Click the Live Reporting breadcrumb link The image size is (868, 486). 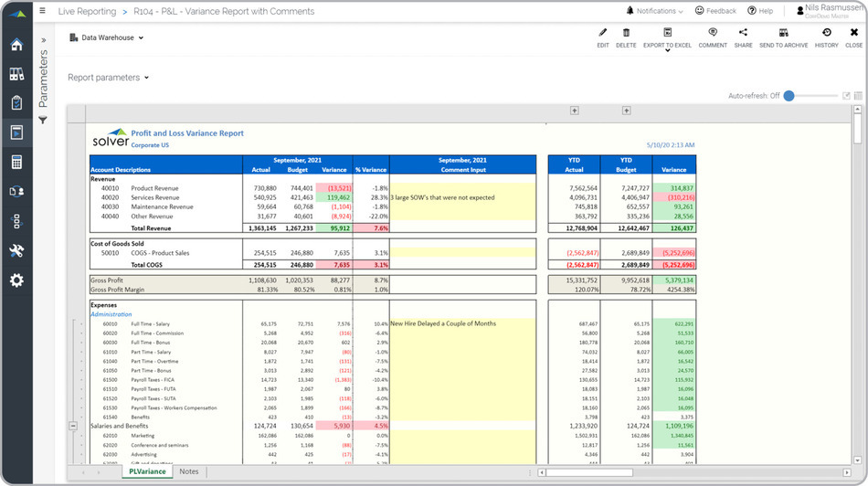(x=87, y=12)
